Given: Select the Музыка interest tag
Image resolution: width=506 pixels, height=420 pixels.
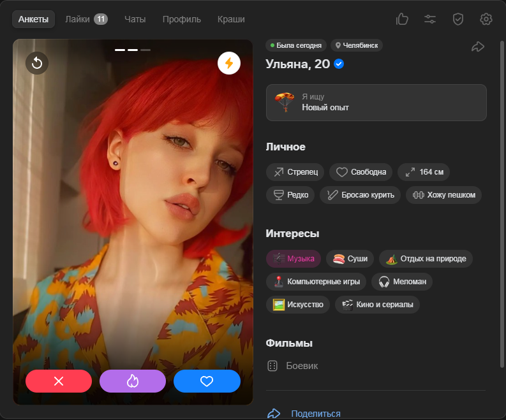Looking at the screenshot, I should [294, 259].
